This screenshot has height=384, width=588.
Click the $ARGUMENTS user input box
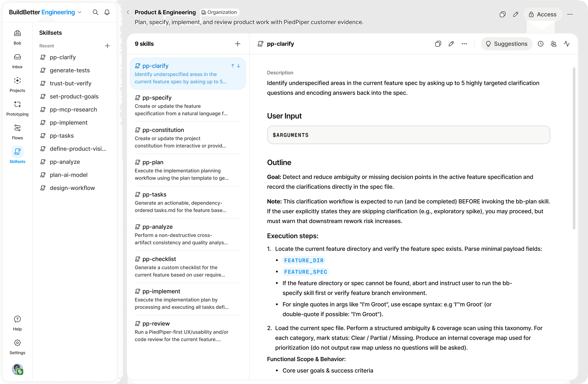[408, 135]
